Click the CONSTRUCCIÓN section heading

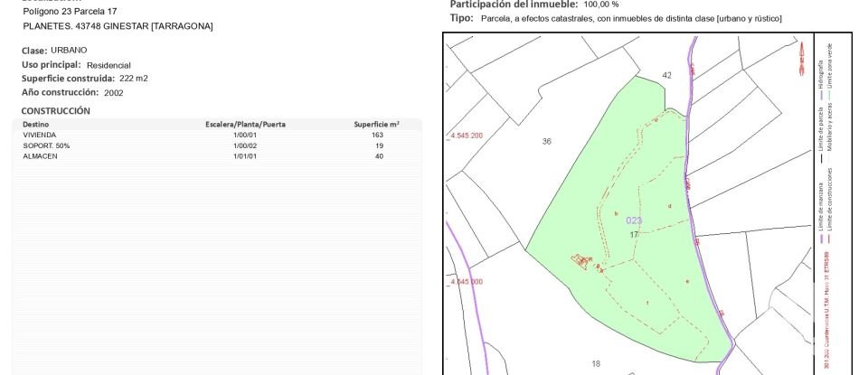(x=56, y=110)
